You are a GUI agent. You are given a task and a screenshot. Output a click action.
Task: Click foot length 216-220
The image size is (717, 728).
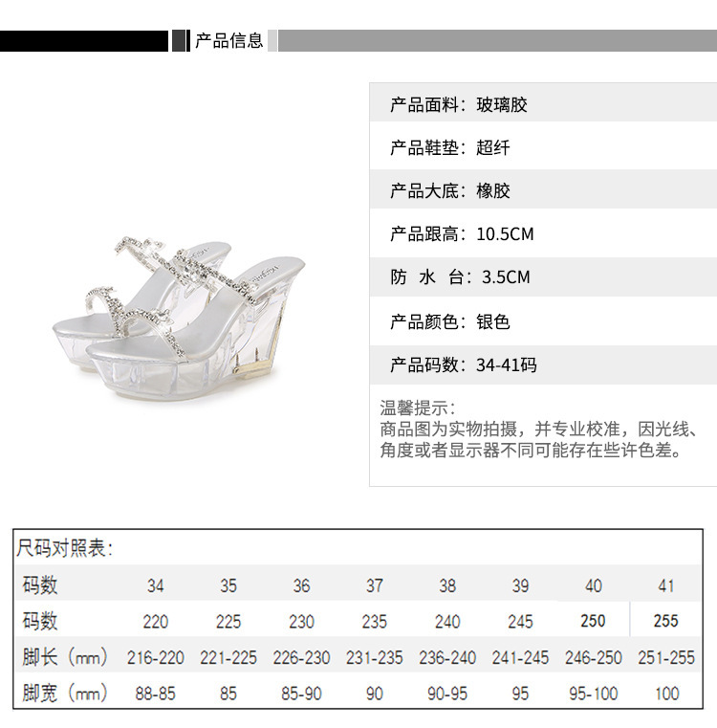(156, 657)
